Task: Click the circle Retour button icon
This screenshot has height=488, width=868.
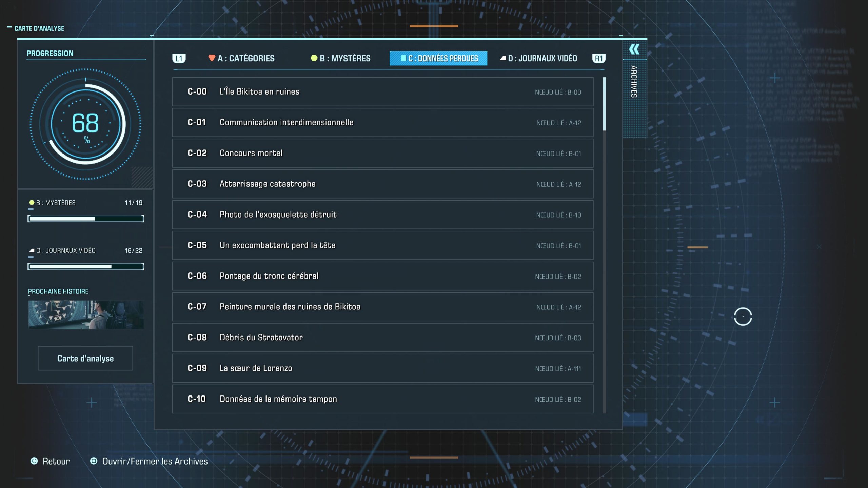Action: [x=34, y=461]
